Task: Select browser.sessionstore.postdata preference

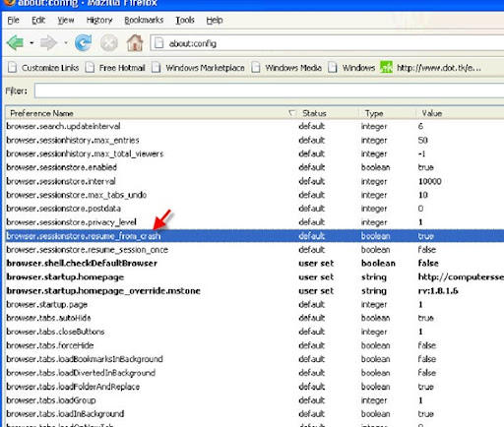Action: point(255,209)
